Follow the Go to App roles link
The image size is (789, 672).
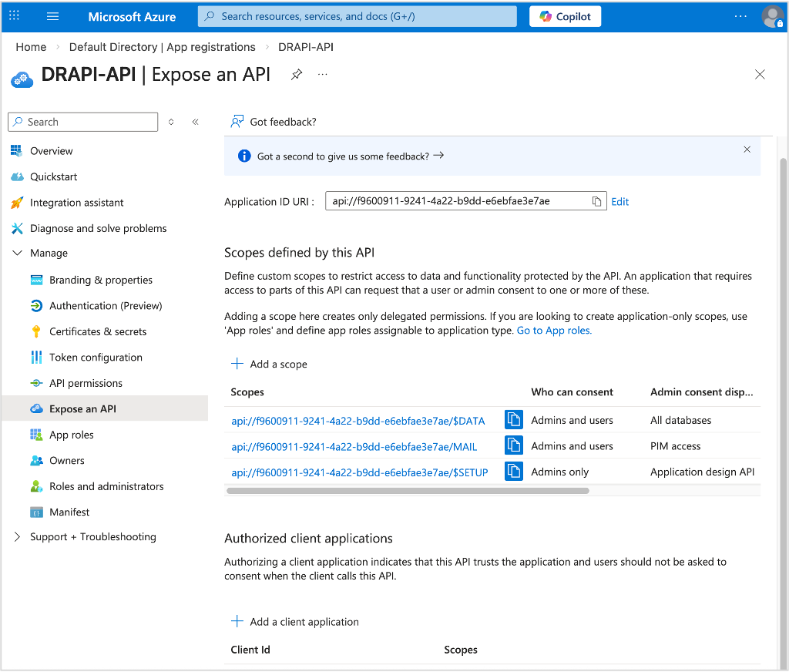[x=553, y=331]
